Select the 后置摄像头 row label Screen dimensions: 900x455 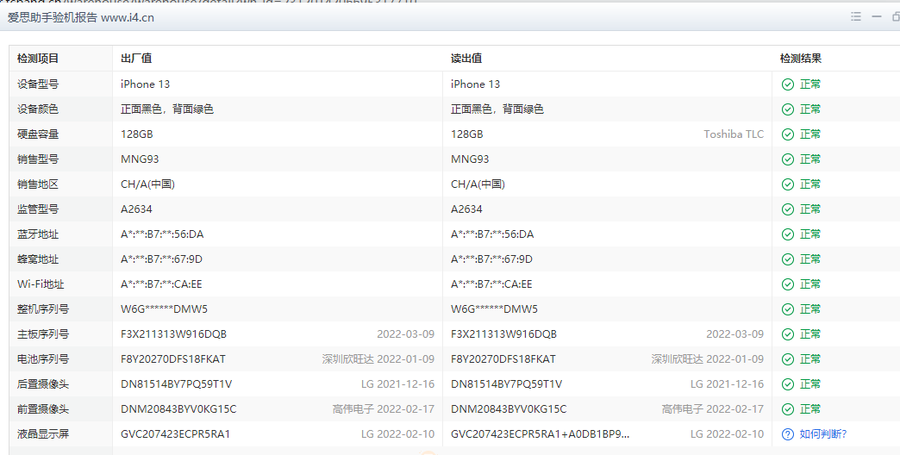43,384
